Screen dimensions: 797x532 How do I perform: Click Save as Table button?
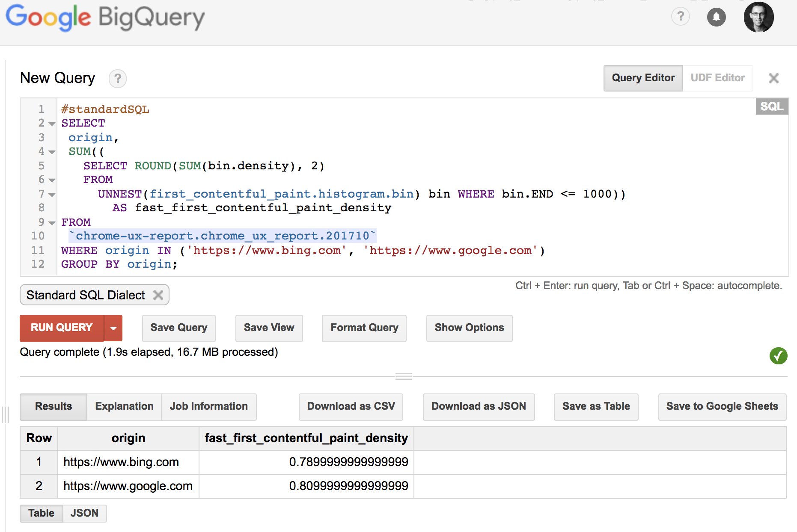596,407
